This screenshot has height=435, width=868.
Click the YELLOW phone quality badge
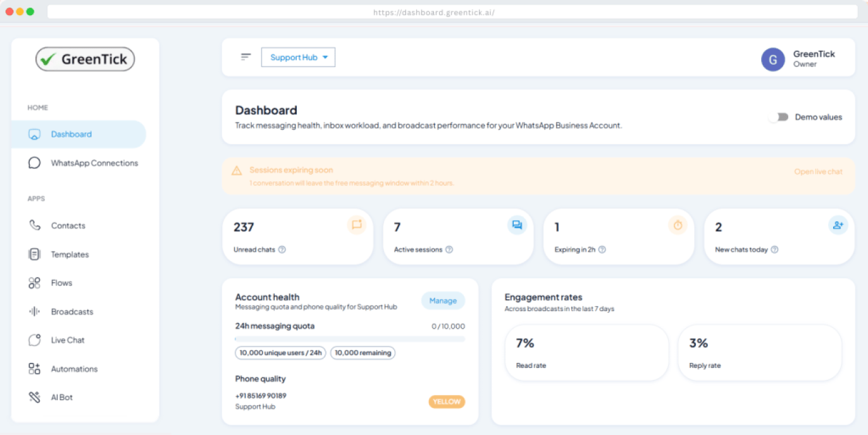pyautogui.click(x=447, y=401)
